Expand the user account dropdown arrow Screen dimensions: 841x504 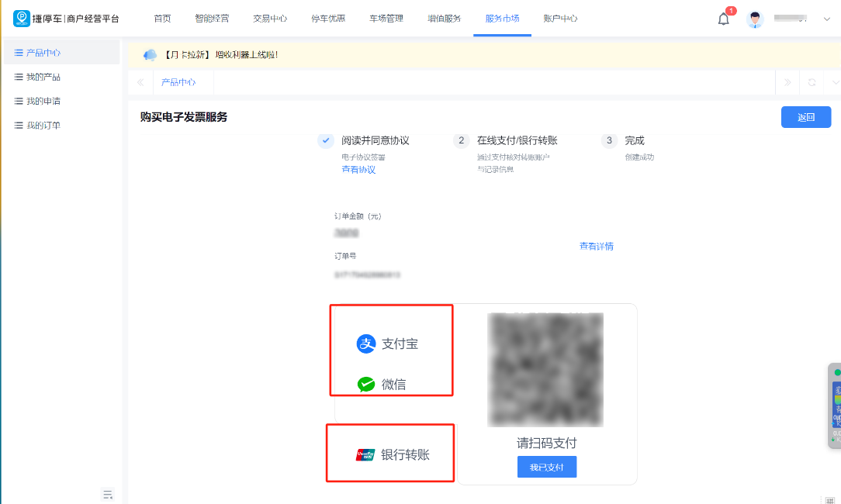(826, 19)
